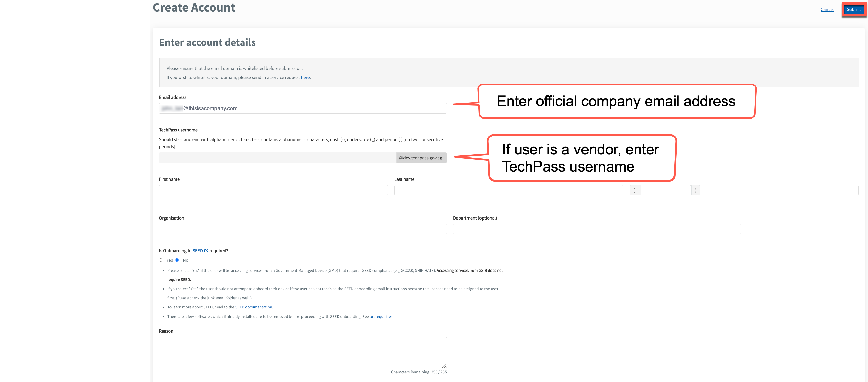Click the Submit button

pyautogui.click(x=854, y=9)
